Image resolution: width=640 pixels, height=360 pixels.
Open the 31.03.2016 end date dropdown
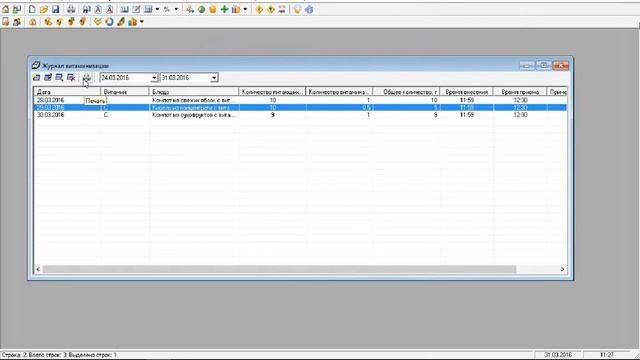pos(214,78)
